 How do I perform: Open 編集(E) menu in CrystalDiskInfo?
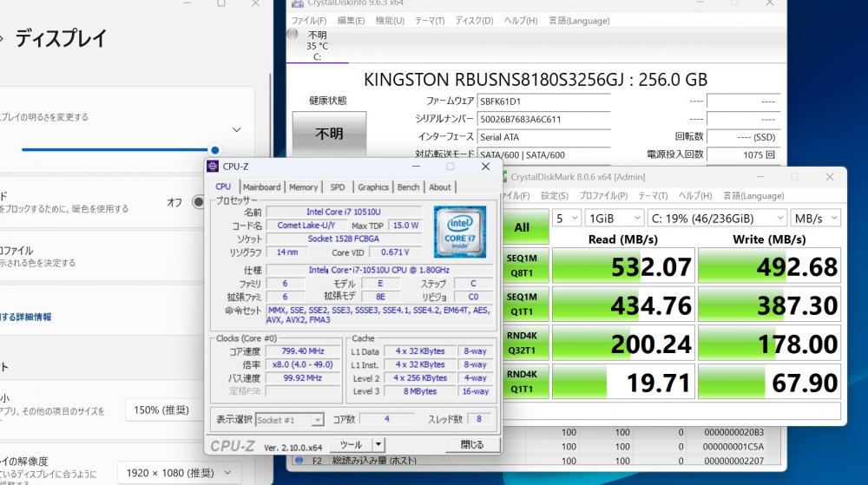pyautogui.click(x=351, y=21)
